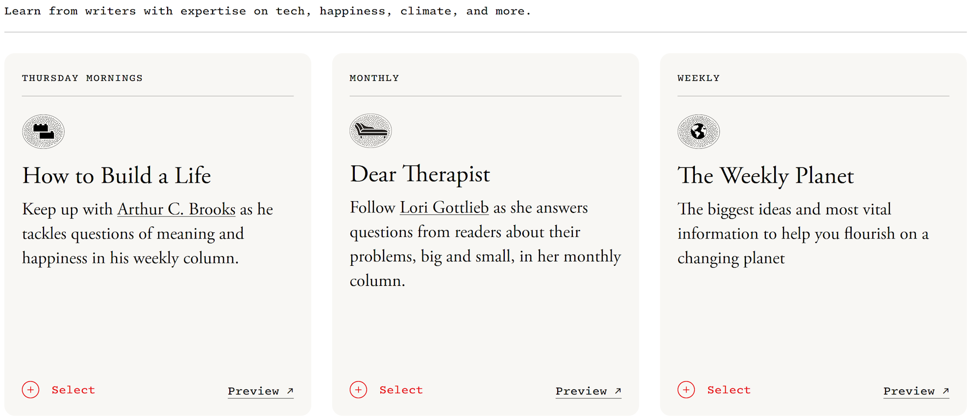Preview The Weekly Planet newsletter

(x=916, y=391)
